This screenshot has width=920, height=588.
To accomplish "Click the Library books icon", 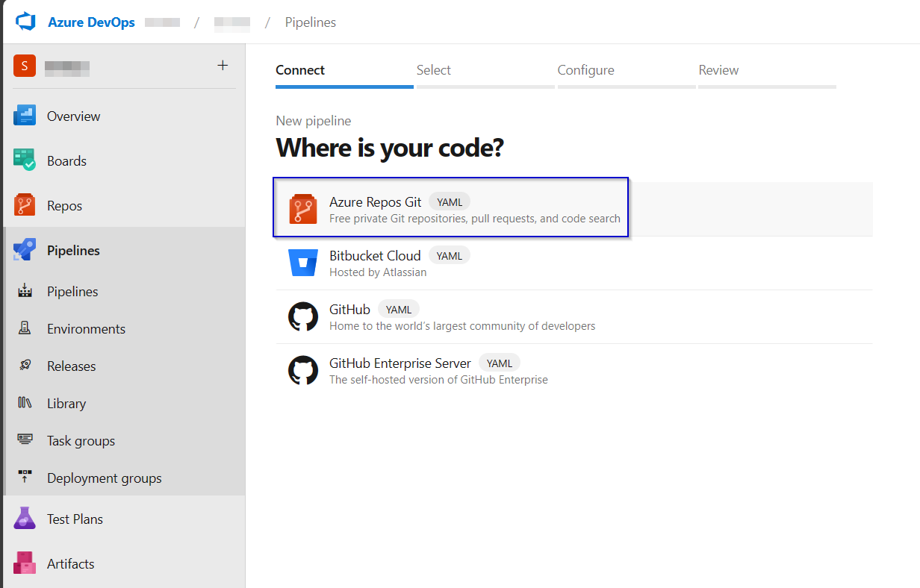I will click(25, 403).
